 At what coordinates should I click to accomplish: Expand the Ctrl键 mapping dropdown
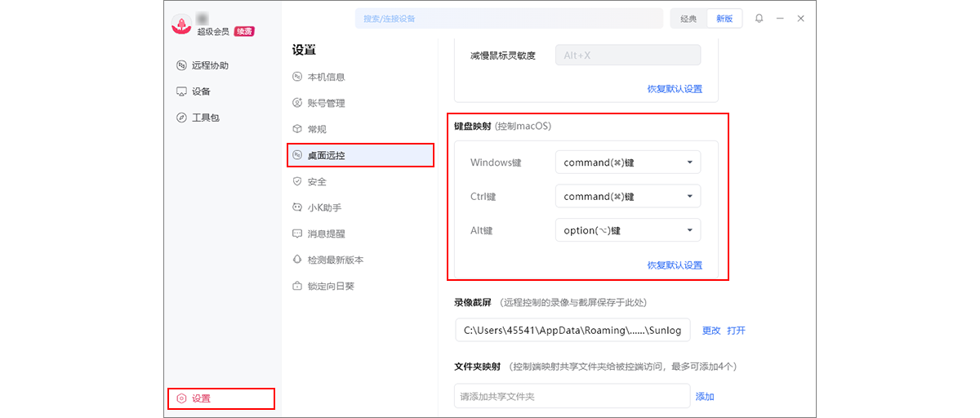click(627, 197)
